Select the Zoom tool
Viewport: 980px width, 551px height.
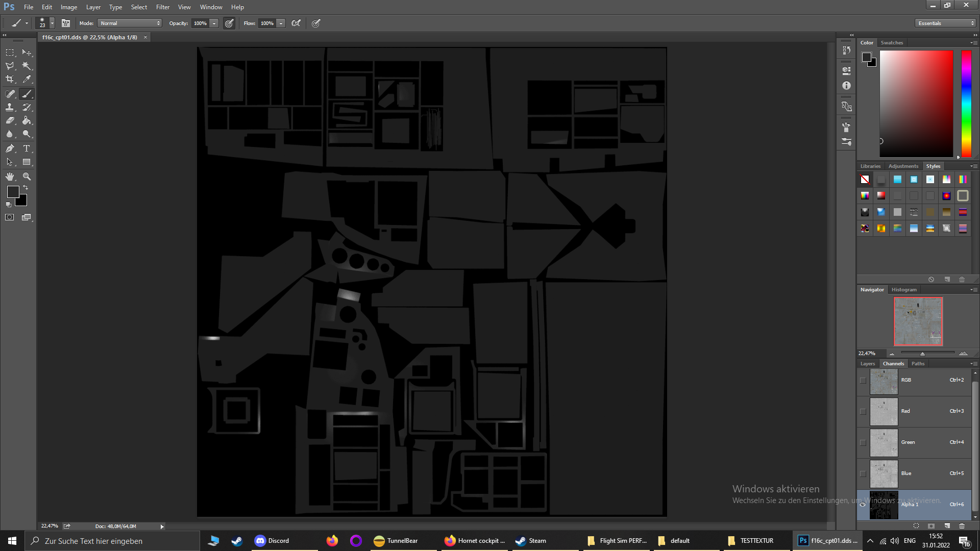(x=27, y=177)
